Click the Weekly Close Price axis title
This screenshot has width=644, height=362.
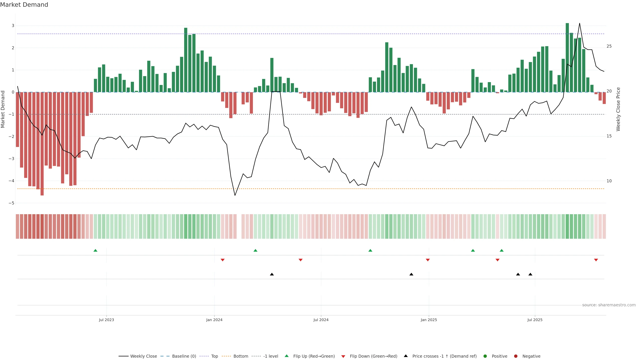coord(618,109)
